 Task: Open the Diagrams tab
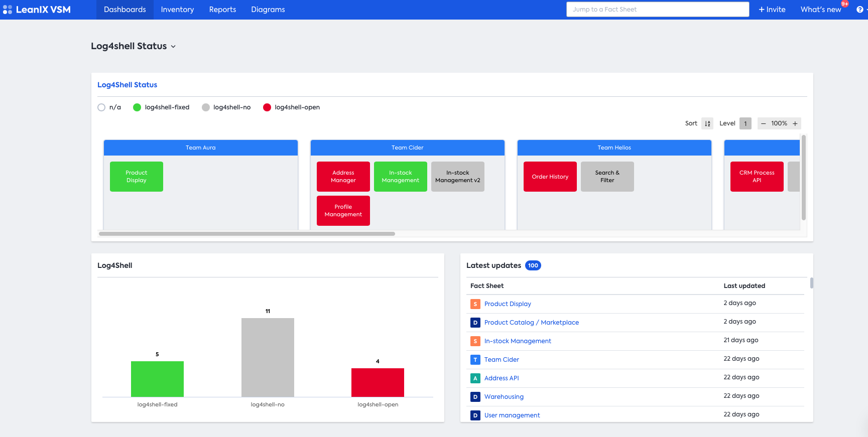click(x=268, y=10)
